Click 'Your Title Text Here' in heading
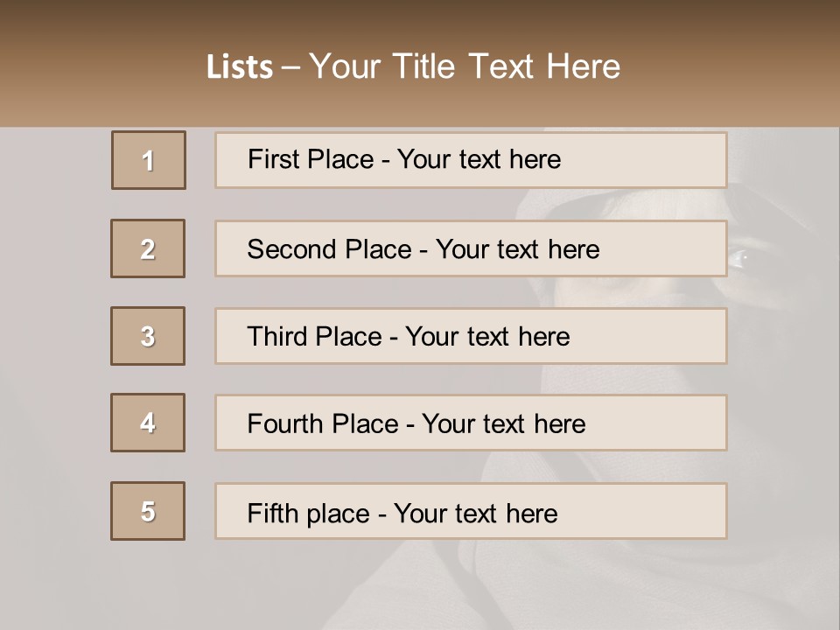 (465, 66)
